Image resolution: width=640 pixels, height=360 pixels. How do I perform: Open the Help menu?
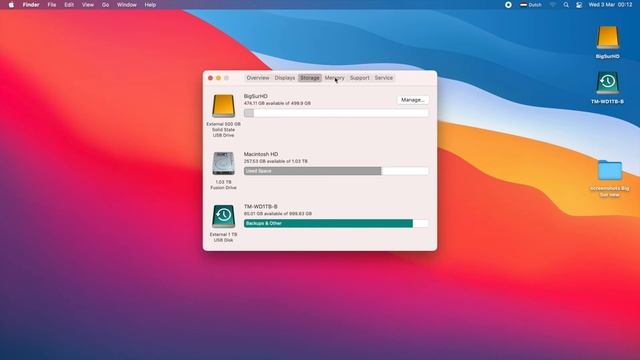pos(150,5)
